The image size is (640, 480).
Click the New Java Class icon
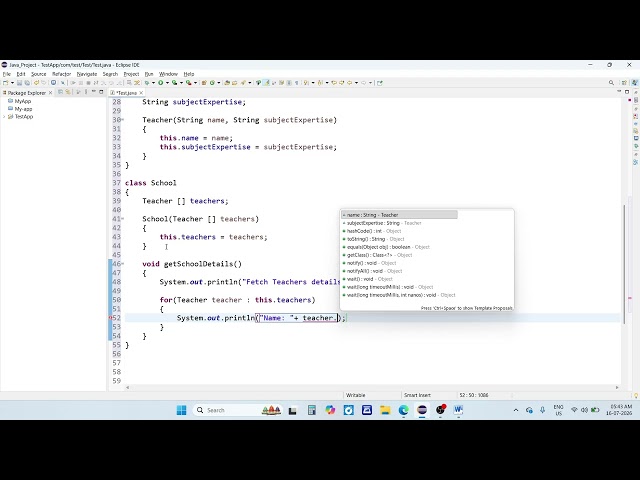(212, 83)
